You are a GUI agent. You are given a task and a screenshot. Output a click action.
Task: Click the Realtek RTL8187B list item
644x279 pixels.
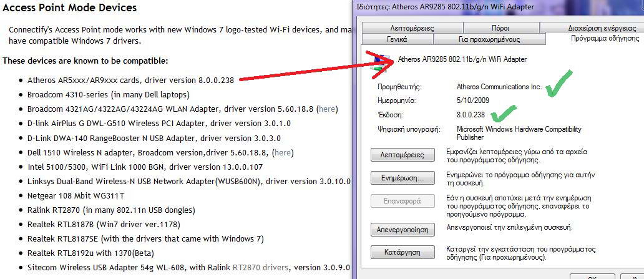coord(104,225)
